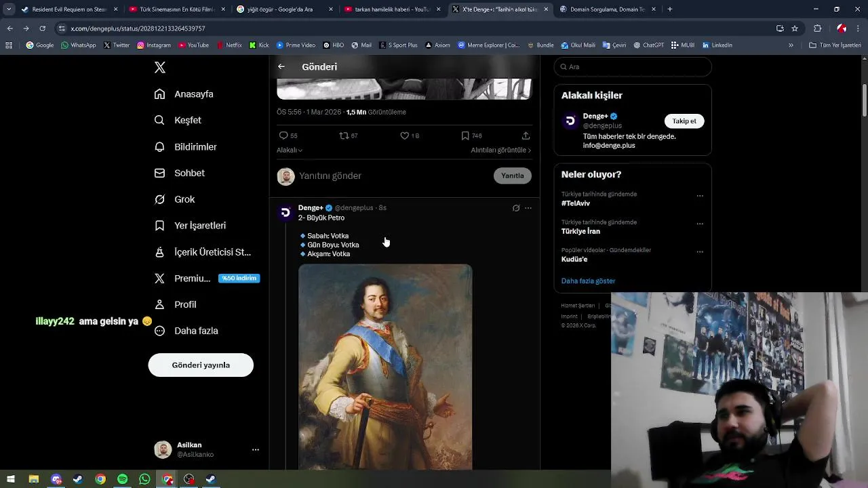
Task: Open File Explorer from taskbar
Action: click(x=33, y=479)
